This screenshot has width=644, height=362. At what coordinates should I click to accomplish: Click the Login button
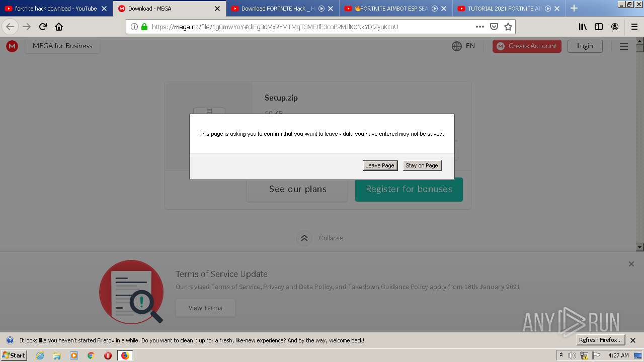[x=585, y=46]
